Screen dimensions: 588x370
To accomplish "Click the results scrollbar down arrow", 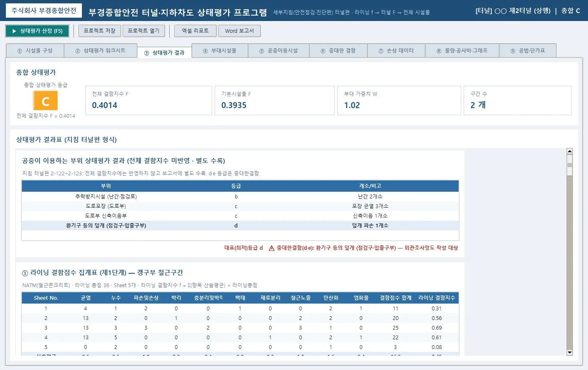I will point(570,352).
